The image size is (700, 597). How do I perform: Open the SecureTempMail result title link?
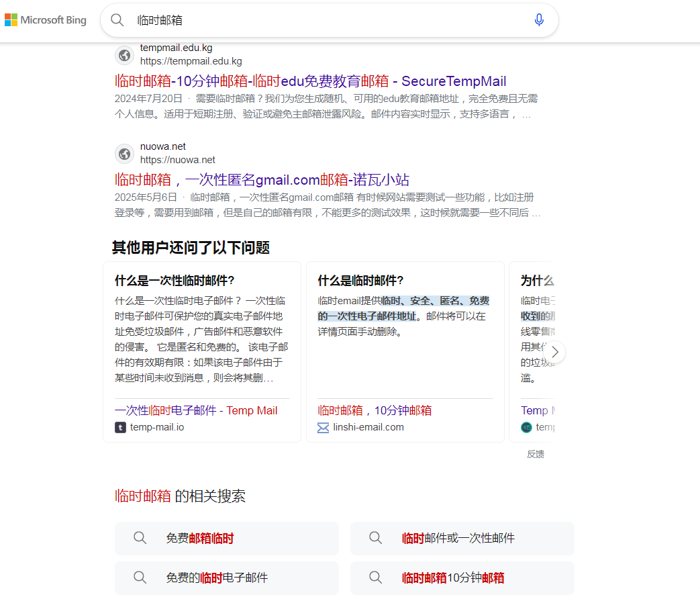[x=310, y=81]
